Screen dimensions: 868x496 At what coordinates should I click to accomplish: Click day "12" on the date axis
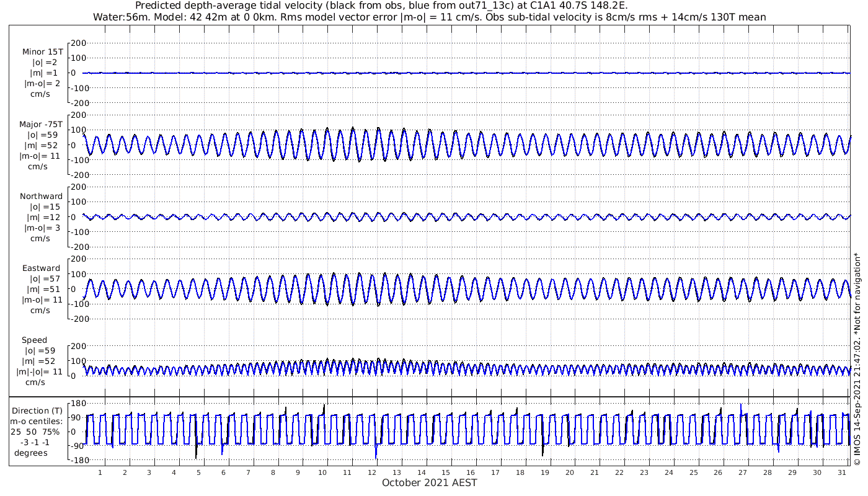[x=372, y=472]
